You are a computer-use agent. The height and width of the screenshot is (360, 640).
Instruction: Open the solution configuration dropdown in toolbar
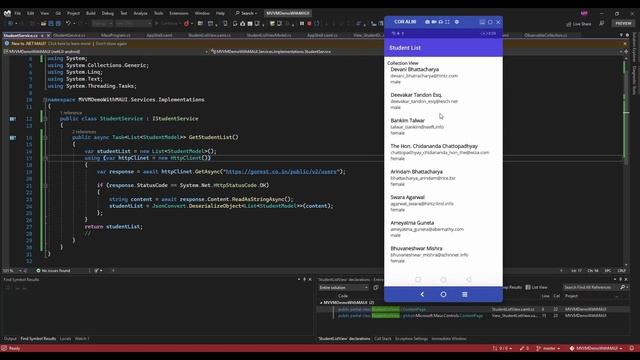pos(102,24)
